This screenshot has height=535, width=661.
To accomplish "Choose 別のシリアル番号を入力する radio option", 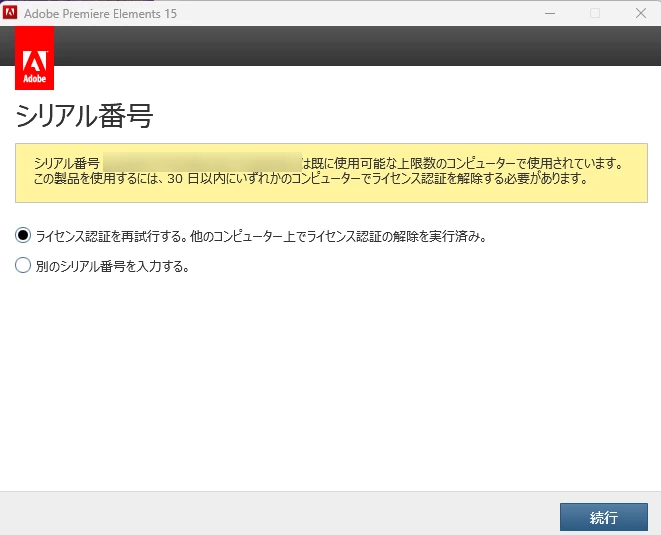I will (x=23, y=266).
